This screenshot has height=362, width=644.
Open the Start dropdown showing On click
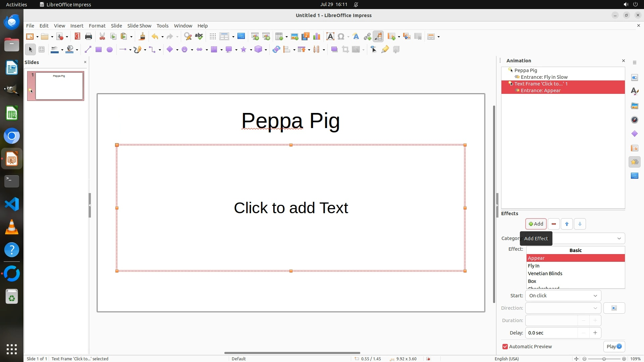563,296
